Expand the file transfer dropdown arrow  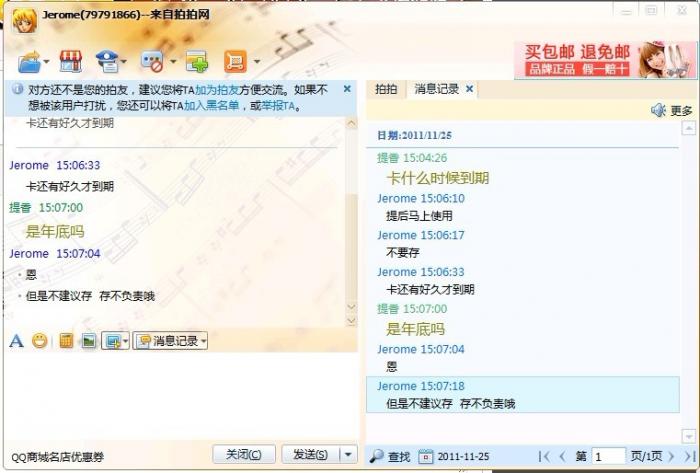click(x=46, y=62)
